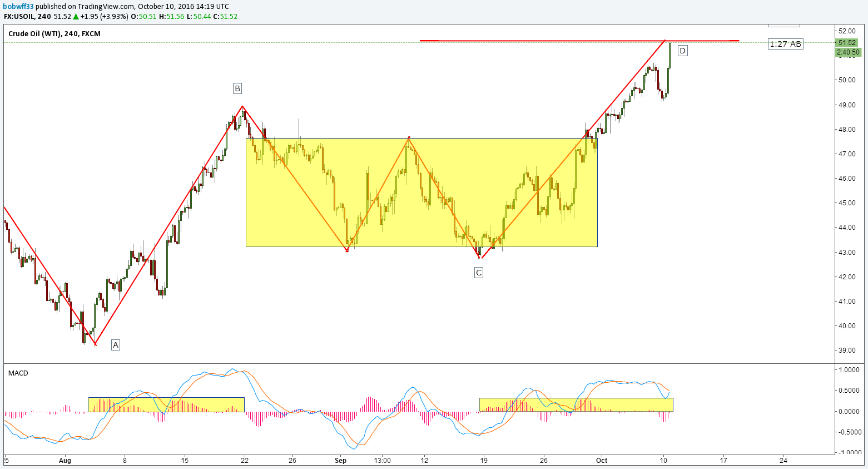Click the +1.95 (+3.93%) change value
868x469 pixels.
coord(105,16)
